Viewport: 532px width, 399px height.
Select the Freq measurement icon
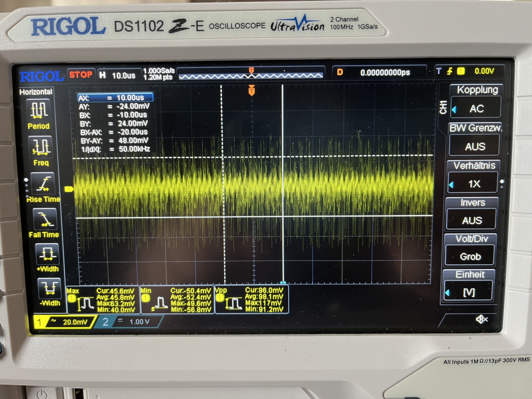pos(40,147)
